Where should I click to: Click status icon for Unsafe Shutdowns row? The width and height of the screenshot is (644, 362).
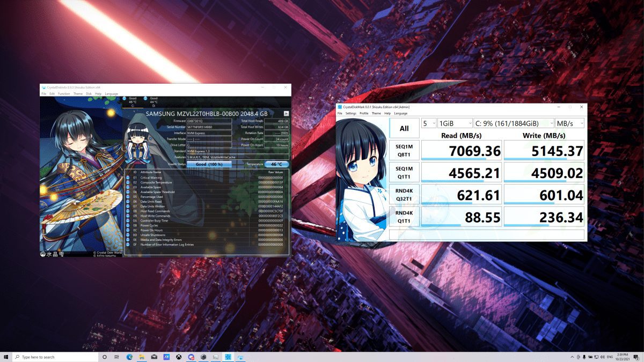(x=128, y=235)
